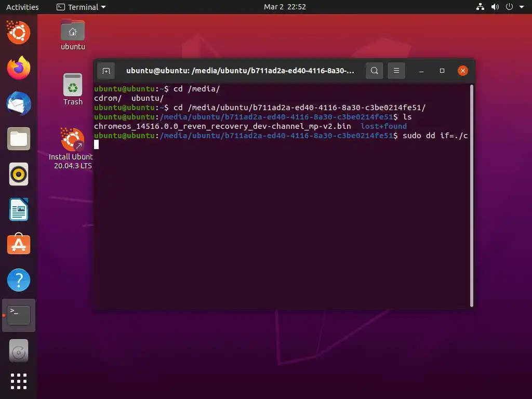Open a new terminal tab
This screenshot has width=532, height=399.
click(x=106, y=71)
